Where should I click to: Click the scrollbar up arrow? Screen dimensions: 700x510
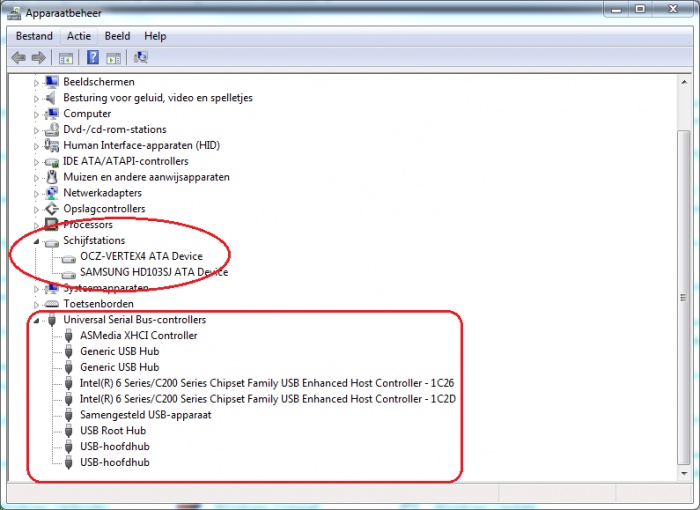tap(683, 82)
